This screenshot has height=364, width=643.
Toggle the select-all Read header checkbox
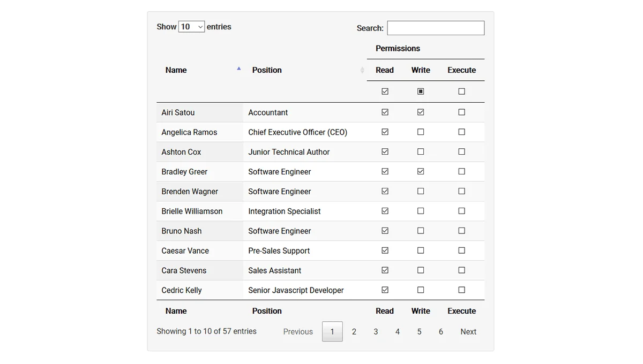385,91
